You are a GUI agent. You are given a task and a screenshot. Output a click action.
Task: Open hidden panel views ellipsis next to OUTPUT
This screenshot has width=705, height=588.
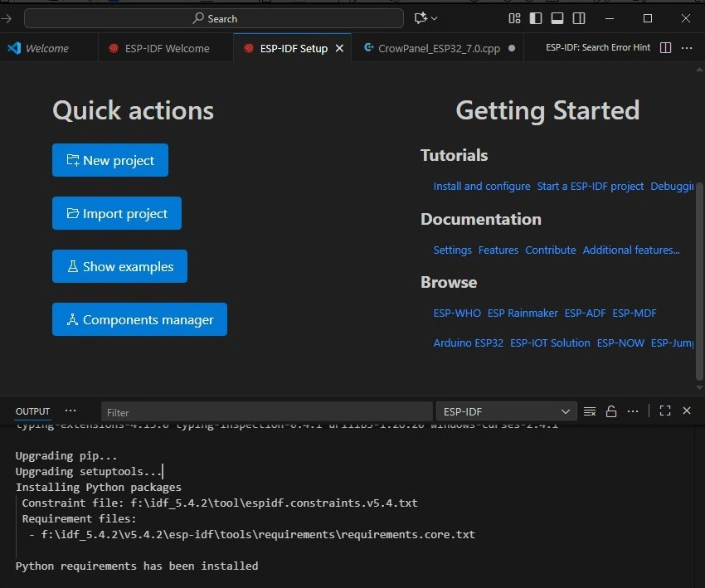pos(70,411)
